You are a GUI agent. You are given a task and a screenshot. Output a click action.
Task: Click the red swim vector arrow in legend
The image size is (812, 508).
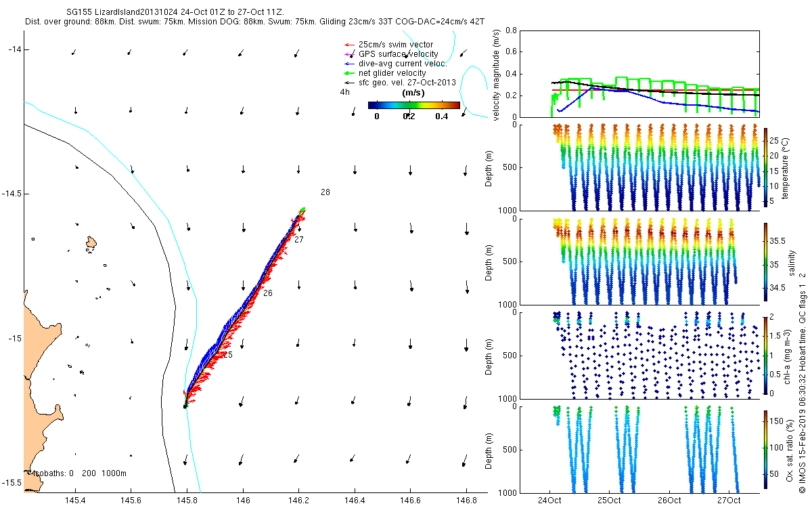(348, 44)
